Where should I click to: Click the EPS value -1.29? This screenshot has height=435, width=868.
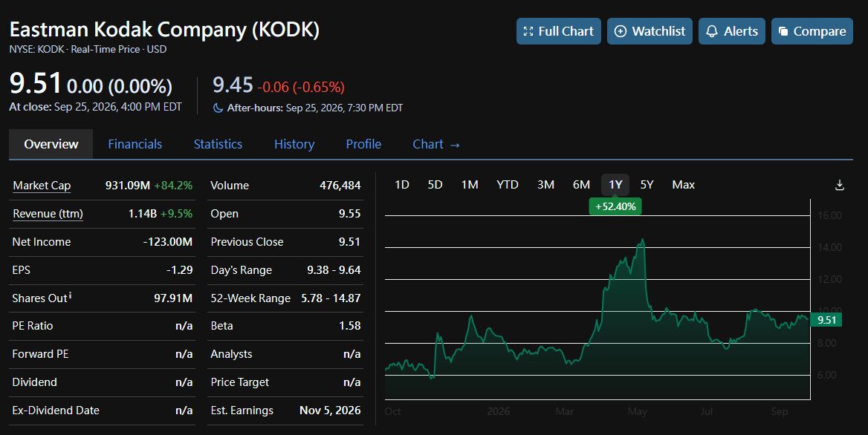(179, 270)
